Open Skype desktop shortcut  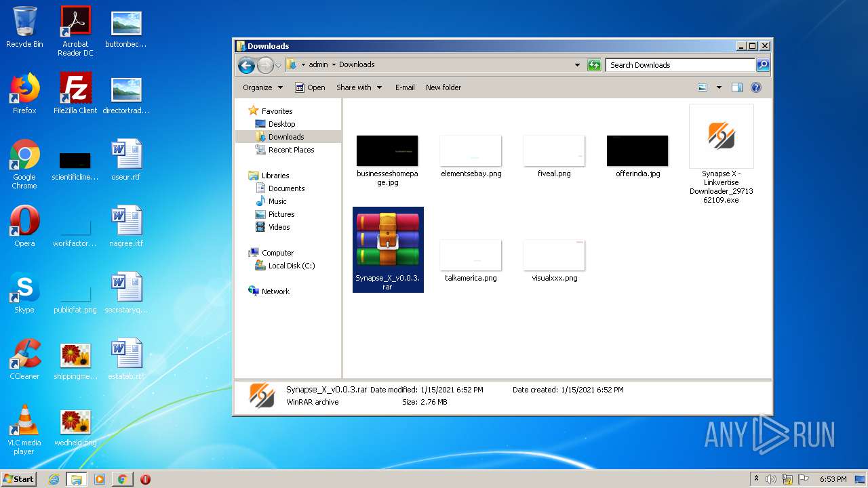24,293
